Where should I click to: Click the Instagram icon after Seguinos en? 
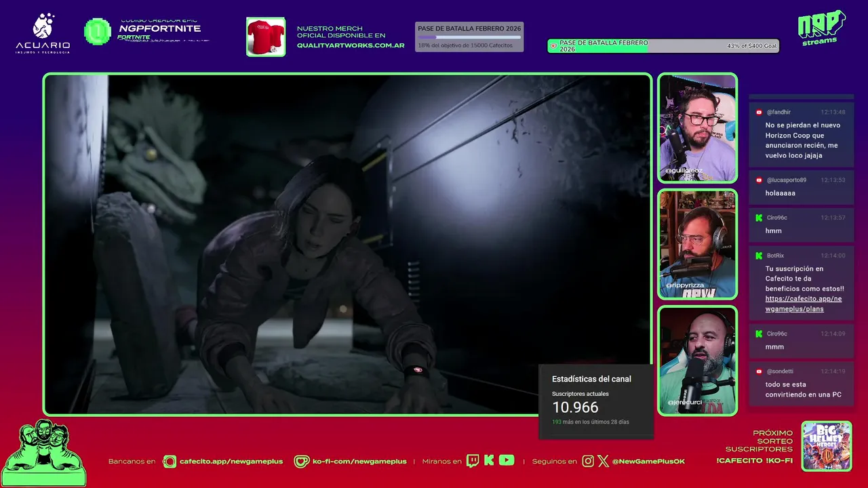point(588,461)
